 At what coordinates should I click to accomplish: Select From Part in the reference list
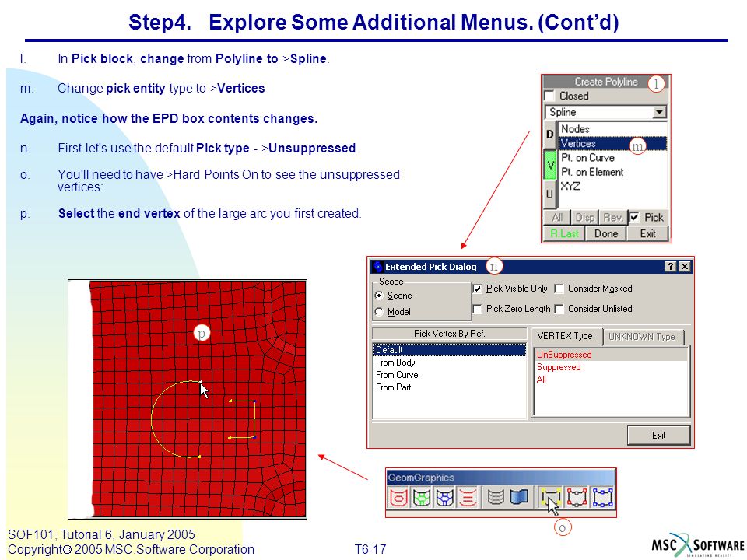[449, 387]
